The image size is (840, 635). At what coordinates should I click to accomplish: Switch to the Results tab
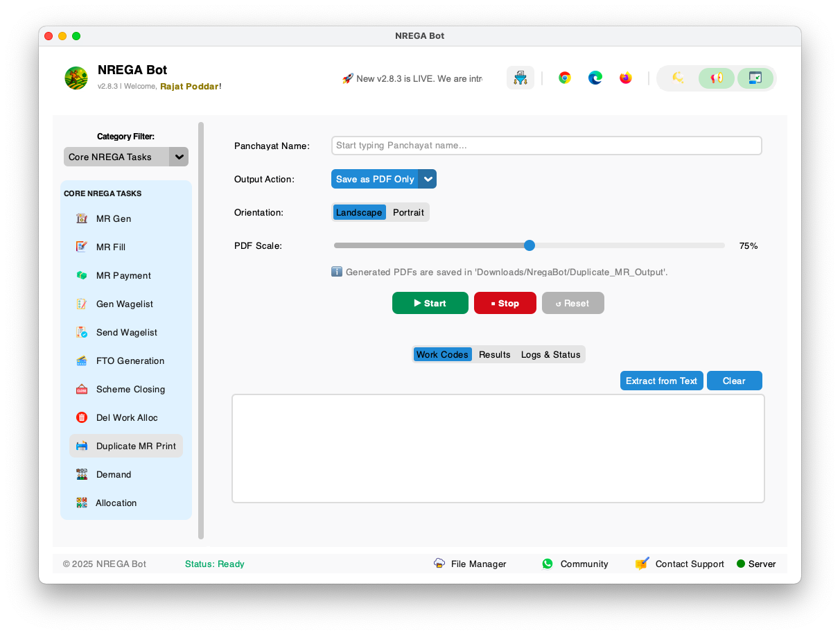pos(495,354)
